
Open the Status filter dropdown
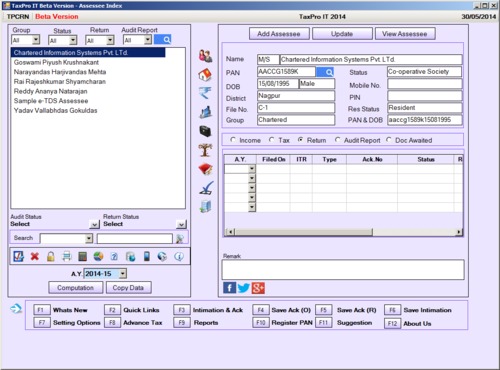[73, 40]
